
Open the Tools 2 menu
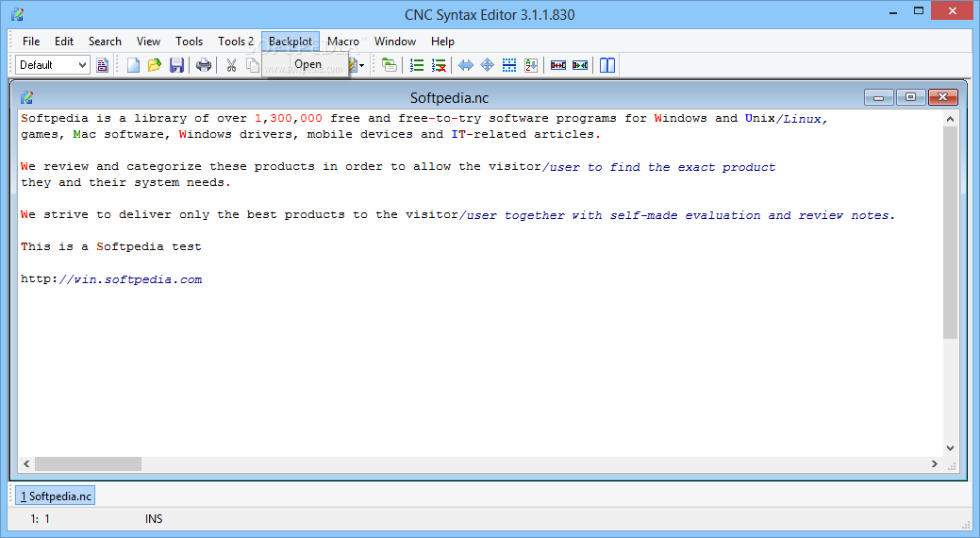(x=236, y=42)
